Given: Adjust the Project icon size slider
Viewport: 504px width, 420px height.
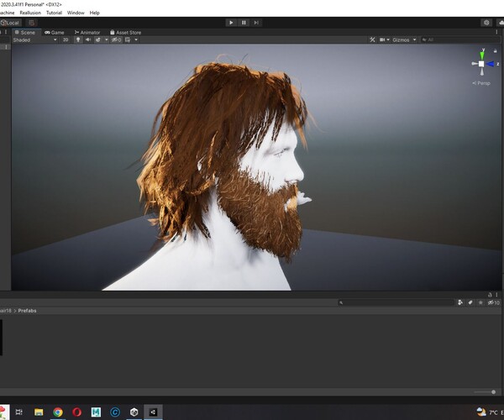Looking at the screenshot, I should point(486,392).
